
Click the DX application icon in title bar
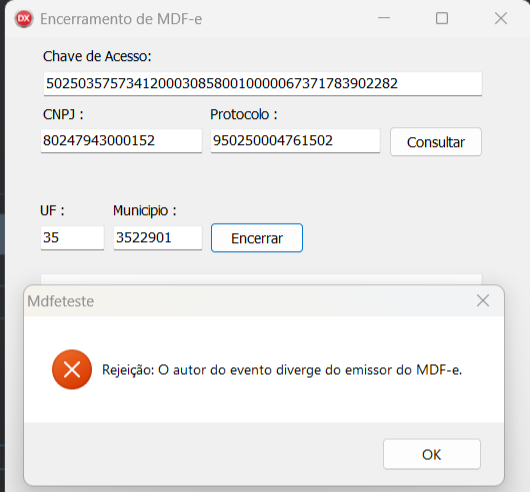pos(24,19)
